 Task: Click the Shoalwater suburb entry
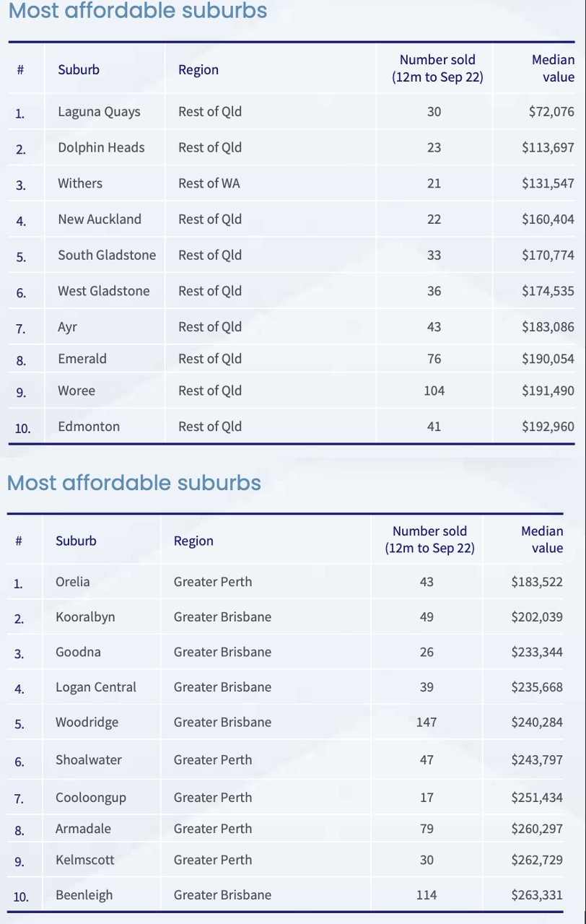coord(89,759)
